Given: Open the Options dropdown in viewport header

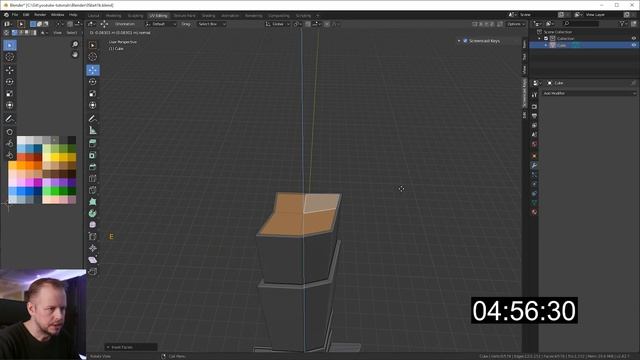Looking at the screenshot, I should 516,24.
